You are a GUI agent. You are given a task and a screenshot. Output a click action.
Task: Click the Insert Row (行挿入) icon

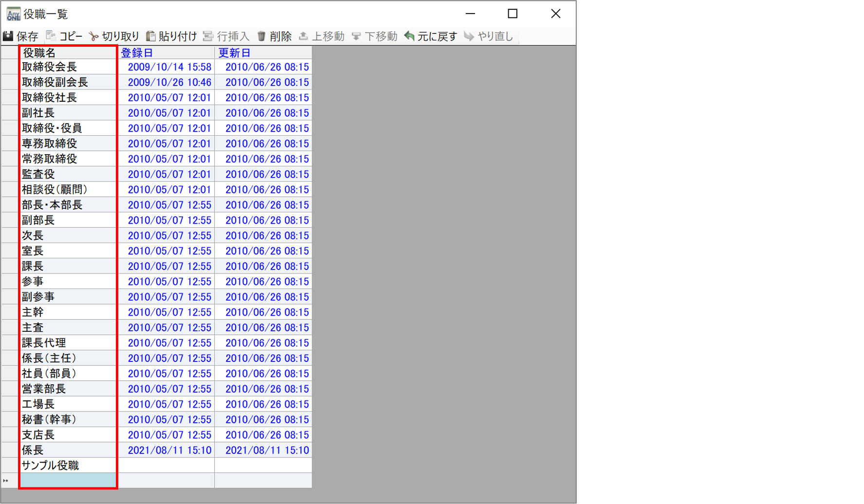208,36
